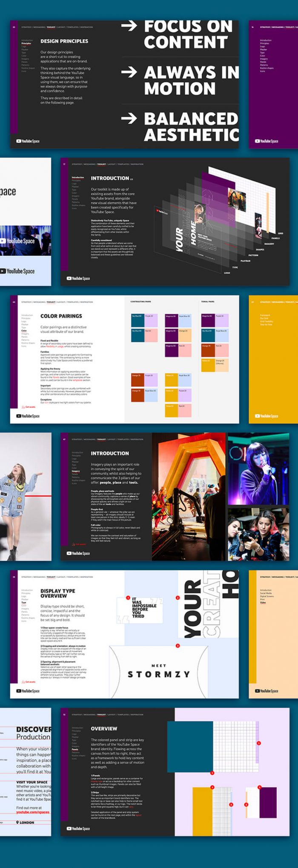Click YouTube Space logo on imagery Introduction slide

78,553
